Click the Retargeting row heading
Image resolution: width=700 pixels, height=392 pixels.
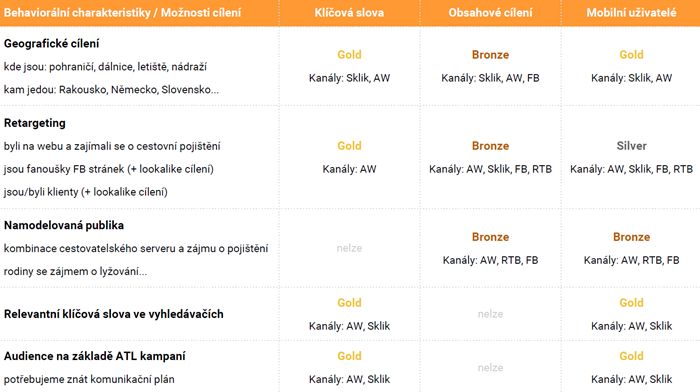click(x=34, y=123)
